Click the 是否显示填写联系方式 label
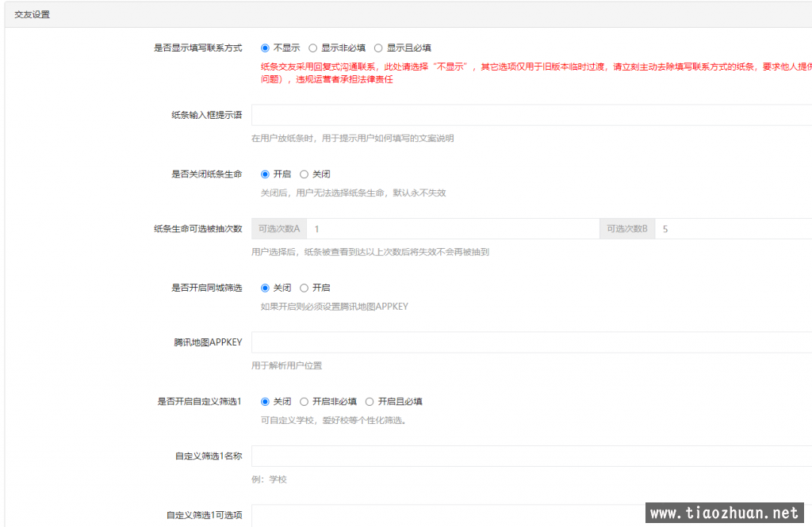Viewport: 812px width, 527px height. (197, 48)
